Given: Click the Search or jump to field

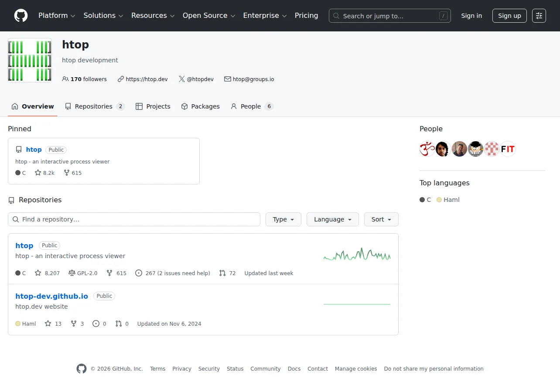Looking at the screenshot, I should (390, 16).
